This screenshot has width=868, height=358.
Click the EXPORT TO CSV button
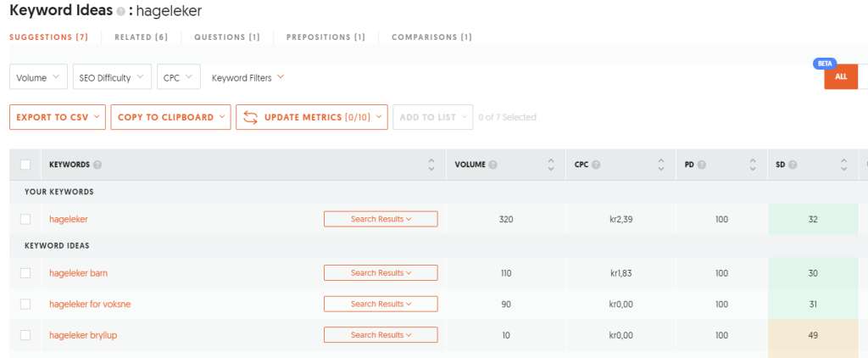pos(57,117)
